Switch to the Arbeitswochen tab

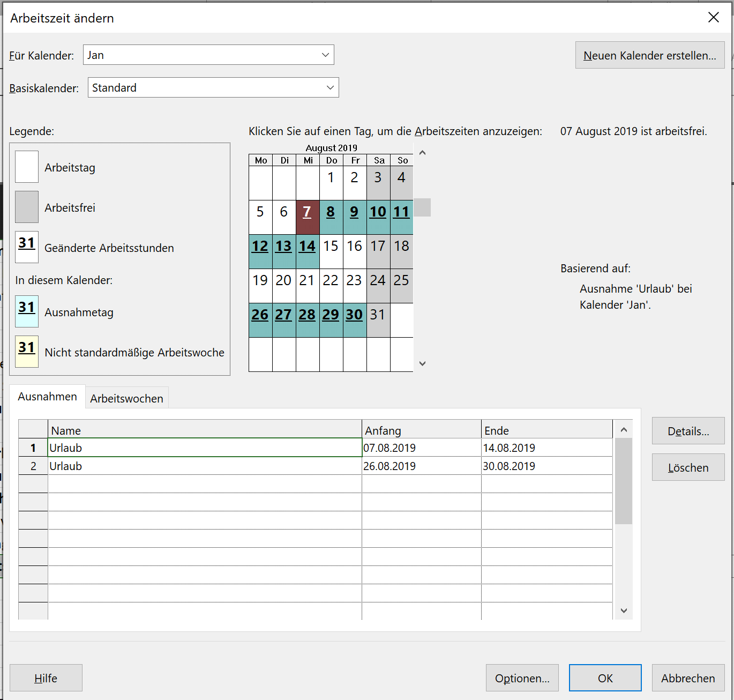pos(126,398)
